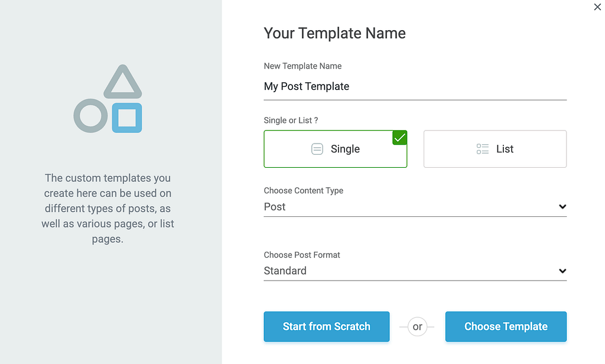
Task: Click Start from Scratch button
Action: 326,326
